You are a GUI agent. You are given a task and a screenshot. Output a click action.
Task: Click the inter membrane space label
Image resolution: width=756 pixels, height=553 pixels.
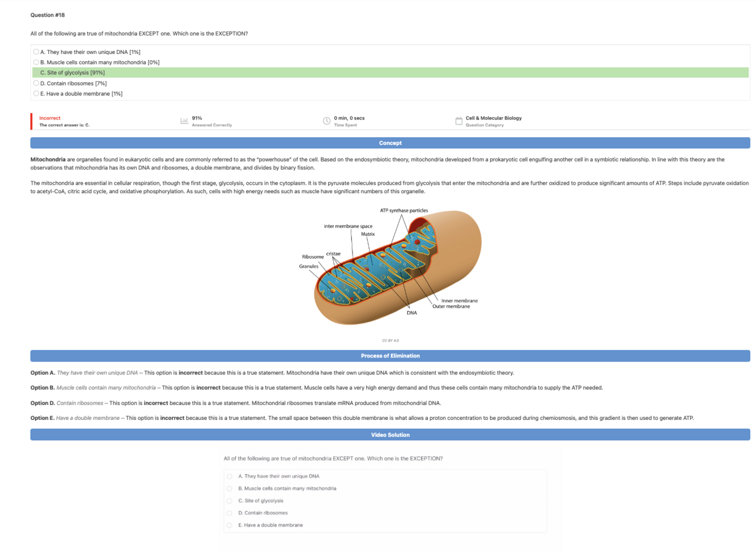[348, 226]
